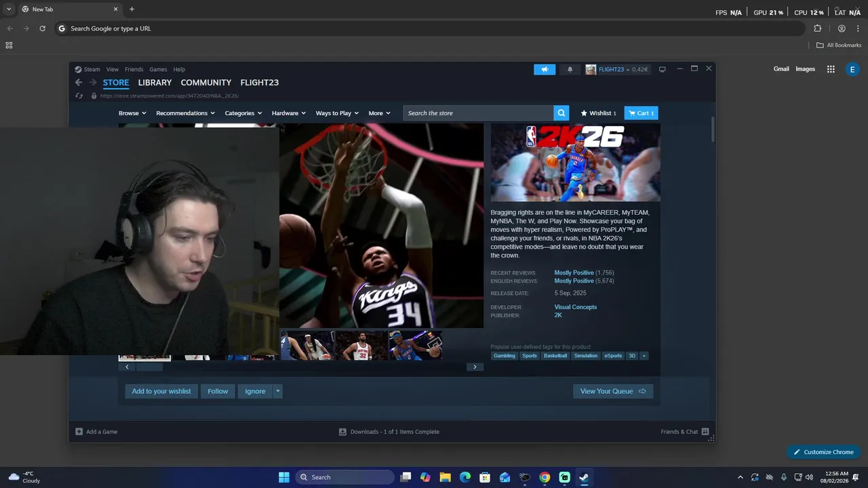
Task: Select Knicks player number 32 screenshot thumbnail
Action: click(x=361, y=345)
